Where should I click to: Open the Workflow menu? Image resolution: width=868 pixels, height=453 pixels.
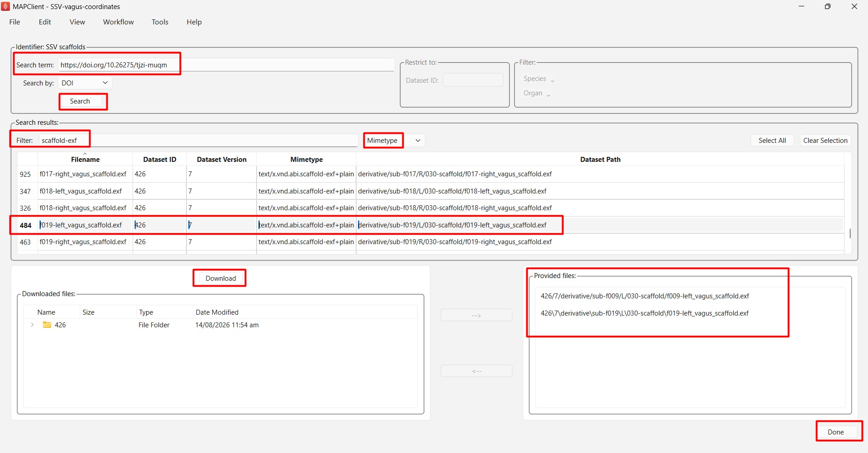119,22
